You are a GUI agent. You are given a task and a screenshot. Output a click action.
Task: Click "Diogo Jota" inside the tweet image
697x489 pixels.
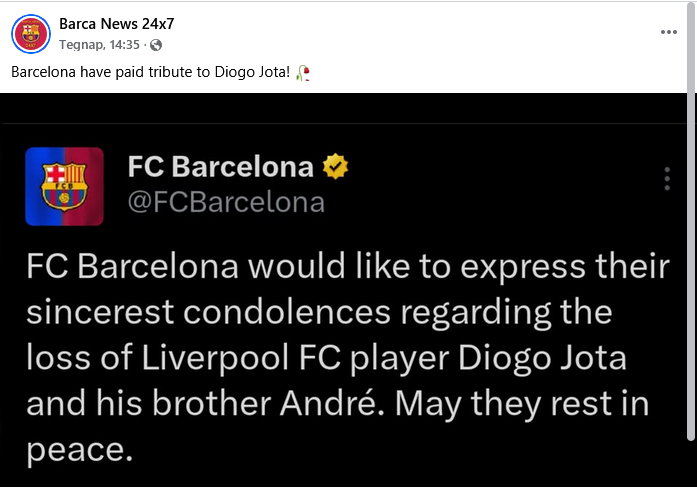pos(542,359)
